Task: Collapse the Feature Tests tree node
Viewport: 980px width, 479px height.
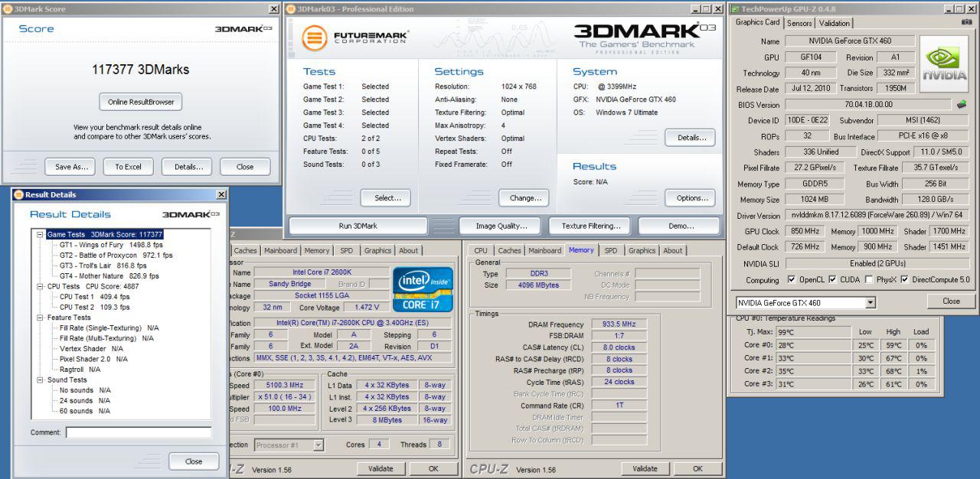Action: 41,318
